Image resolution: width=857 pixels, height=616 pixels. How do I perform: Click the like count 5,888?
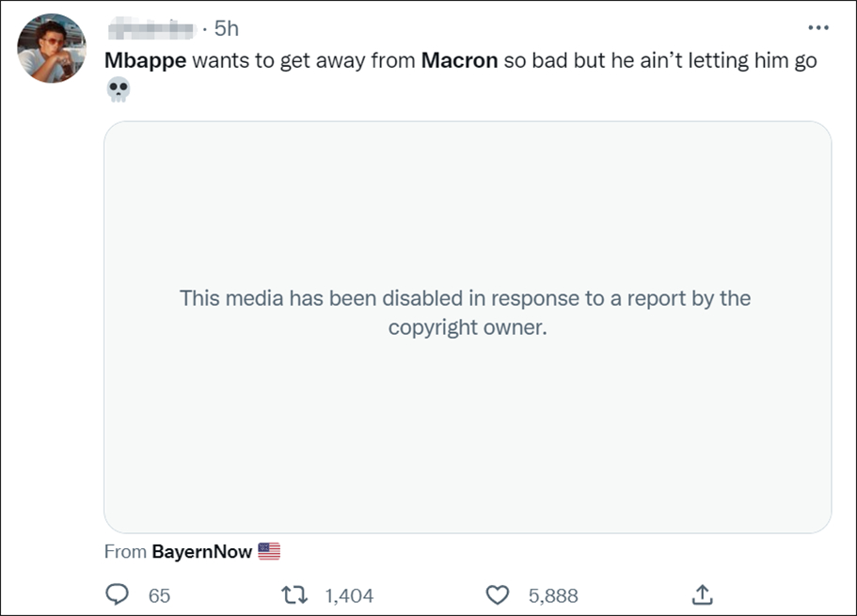pyautogui.click(x=553, y=595)
